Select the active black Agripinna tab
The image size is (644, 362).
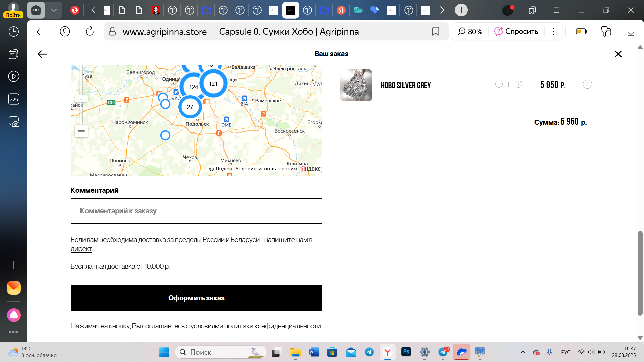(290, 10)
